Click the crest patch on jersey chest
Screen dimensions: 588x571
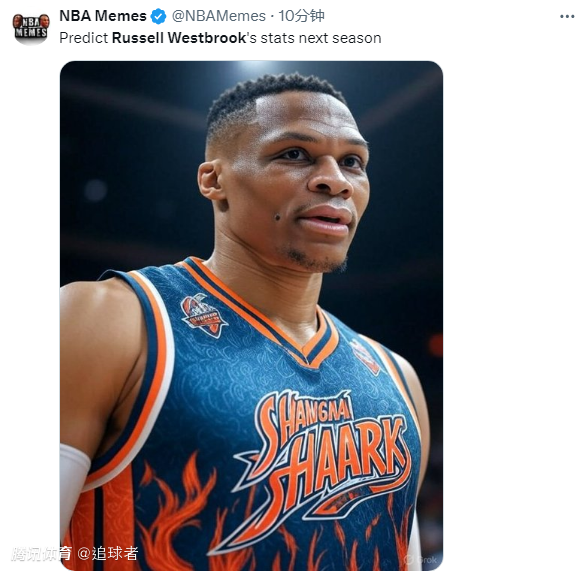[x=204, y=315]
